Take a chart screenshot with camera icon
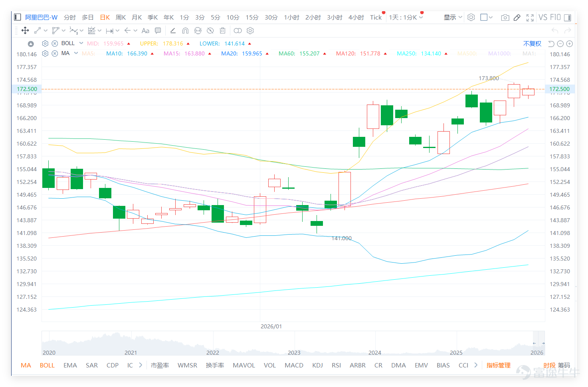Screen dimensions: 588x387 point(505,18)
